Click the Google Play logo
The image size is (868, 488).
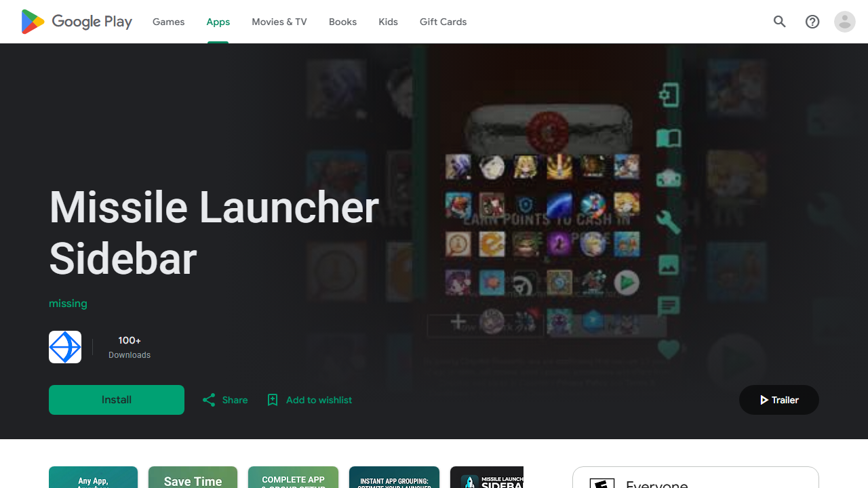(77, 22)
